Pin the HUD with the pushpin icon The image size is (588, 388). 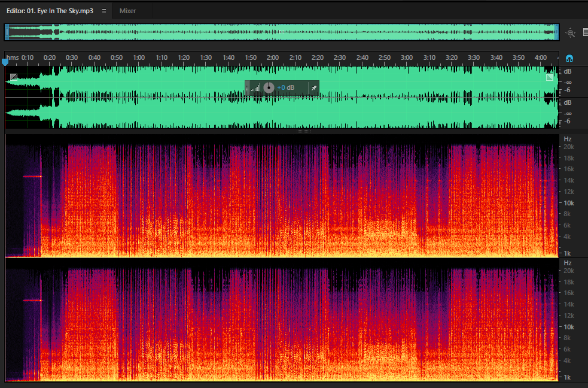(x=314, y=88)
